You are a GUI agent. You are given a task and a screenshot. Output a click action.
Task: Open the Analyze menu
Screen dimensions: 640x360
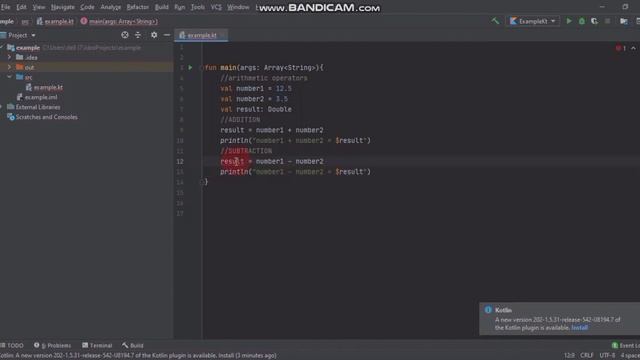tap(111, 7)
